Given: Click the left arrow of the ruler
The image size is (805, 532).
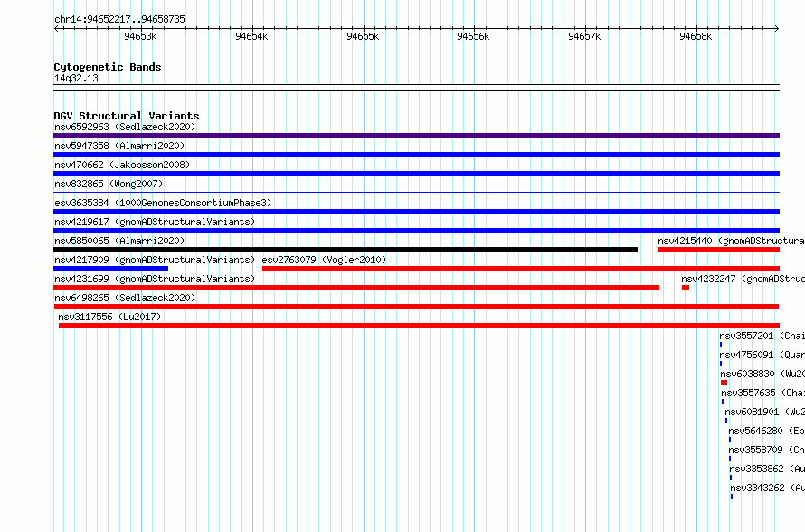Looking at the screenshot, I should (x=56, y=29).
